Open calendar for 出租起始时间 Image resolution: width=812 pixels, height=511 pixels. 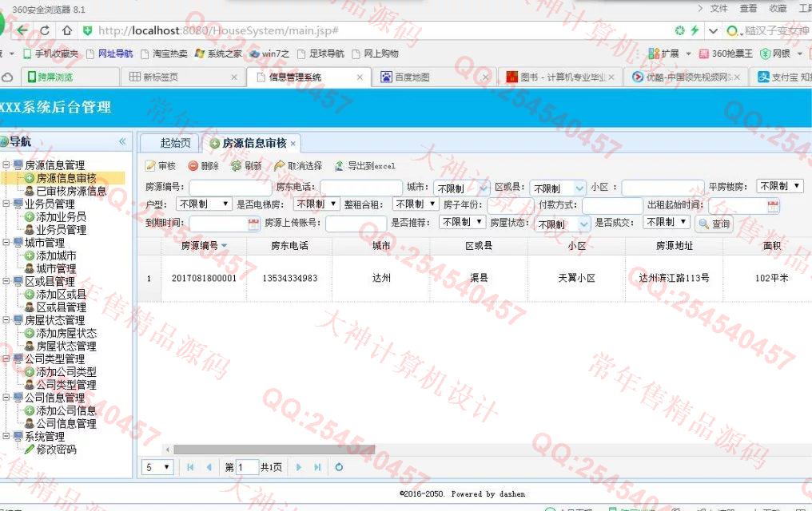773,206
